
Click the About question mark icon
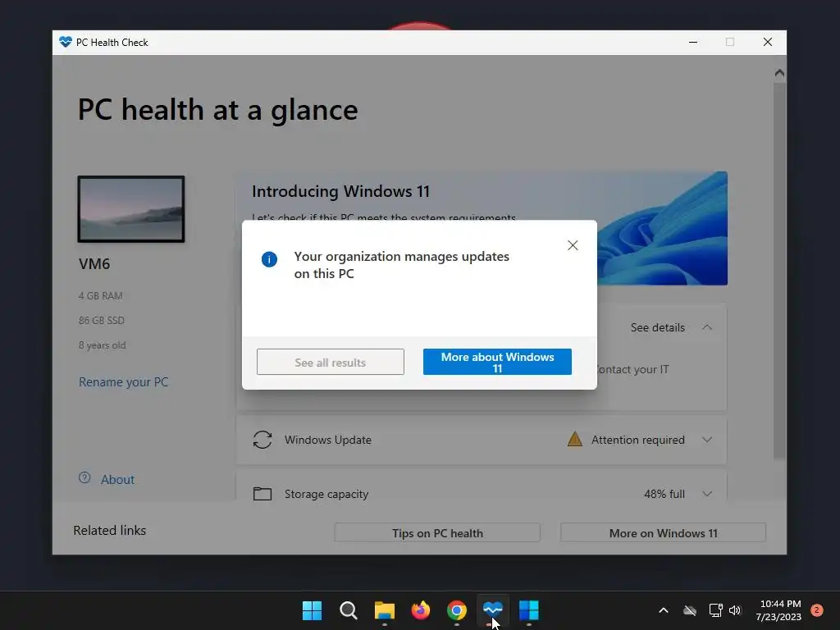(84, 477)
